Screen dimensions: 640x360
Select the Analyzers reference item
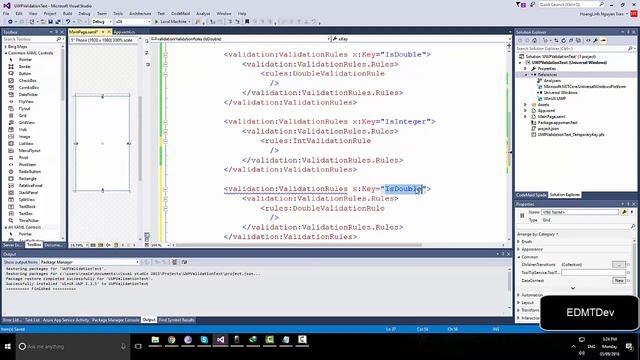point(552,81)
